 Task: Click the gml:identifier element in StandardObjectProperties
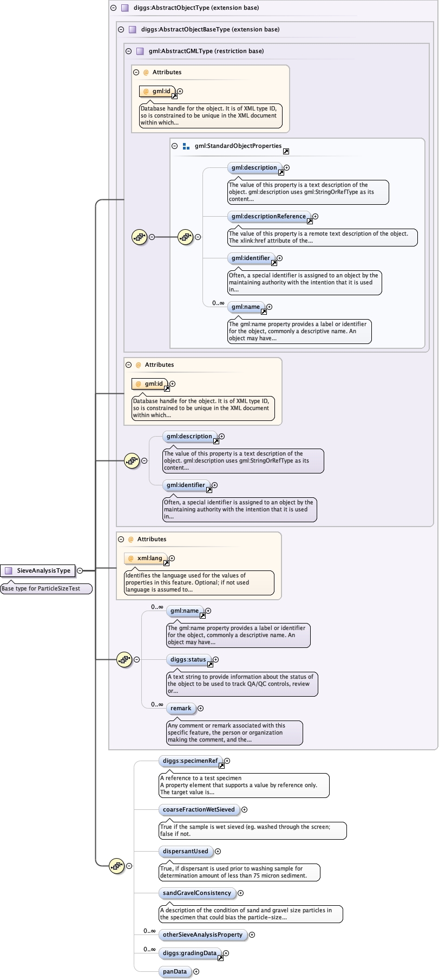coord(250,258)
